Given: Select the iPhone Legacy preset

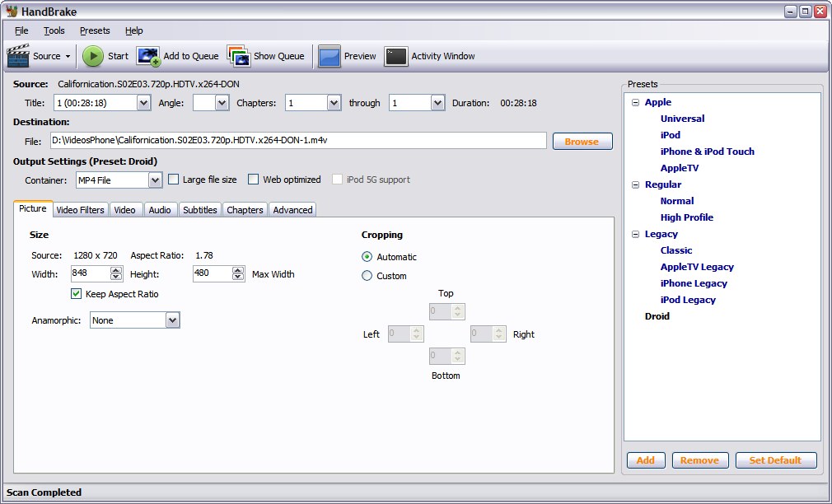Looking at the screenshot, I should [x=694, y=283].
